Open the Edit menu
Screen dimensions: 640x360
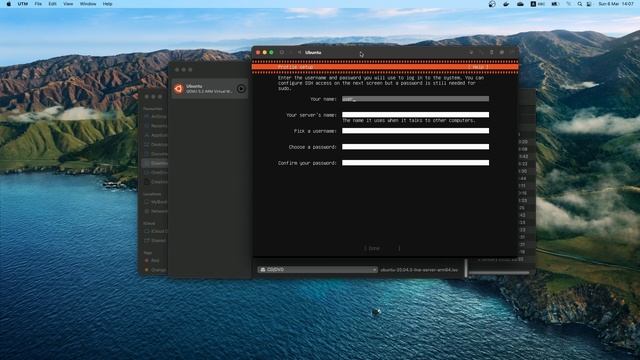52,4
